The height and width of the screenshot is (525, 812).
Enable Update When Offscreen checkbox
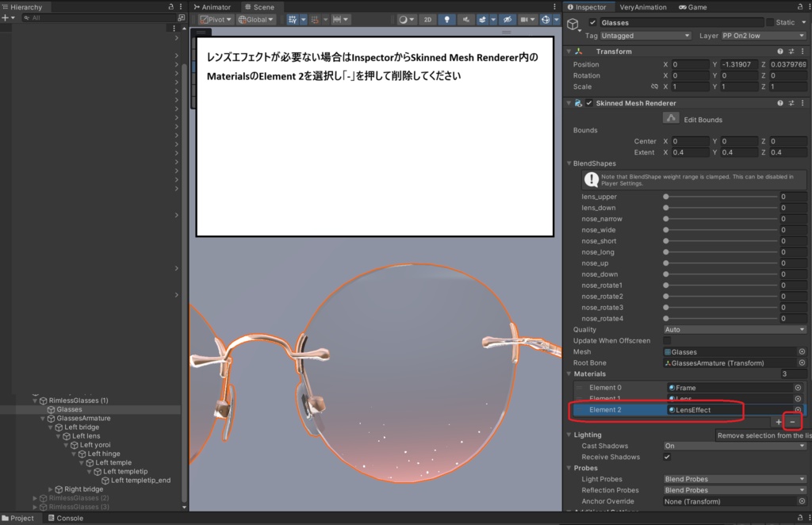667,340
